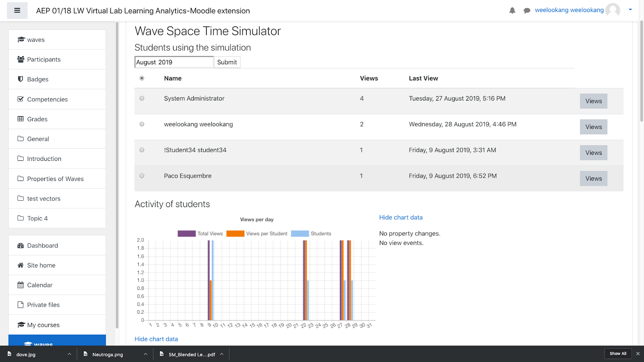The height and width of the screenshot is (362, 644).
Task: Select the System Administrator radio button
Action: pos(142,98)
